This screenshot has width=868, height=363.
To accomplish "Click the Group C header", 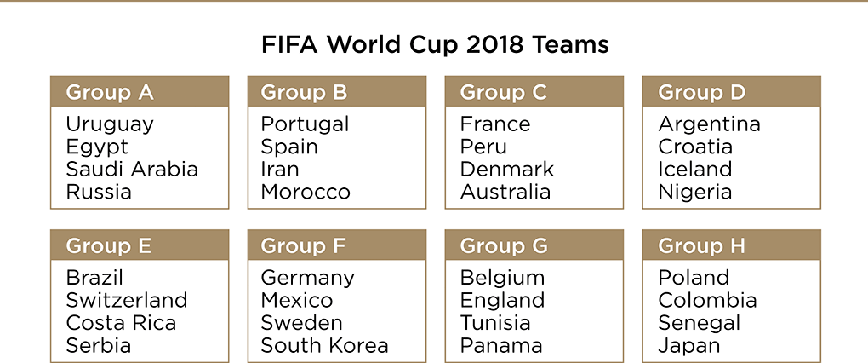I will (503, 92).
